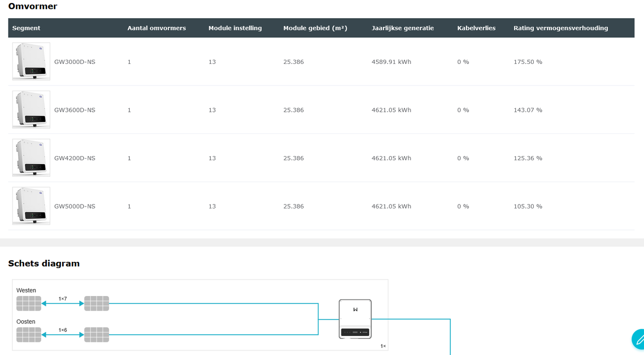
Task: Click the inverter icon in the sketch diagram
Action: (355, 319)
